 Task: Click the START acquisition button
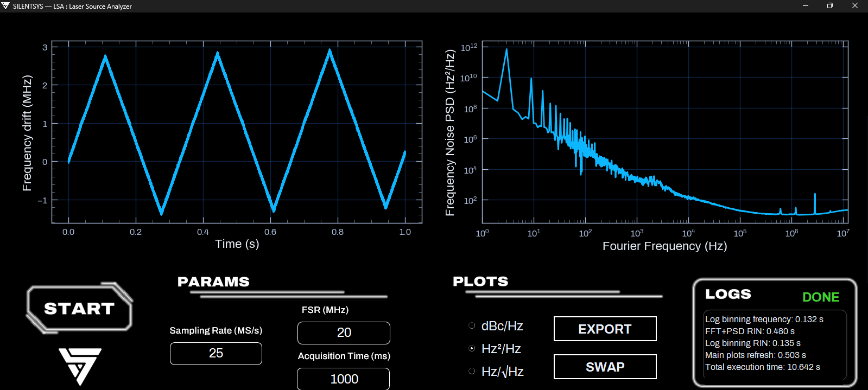pos(79,308)
